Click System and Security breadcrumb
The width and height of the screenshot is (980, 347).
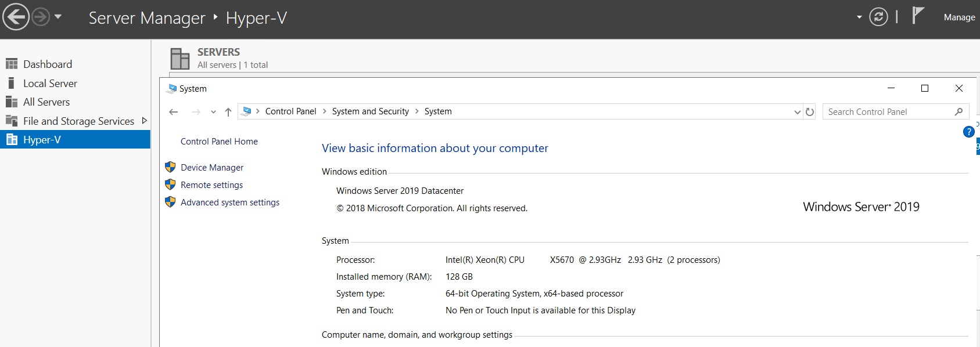[x=370, y=111]
